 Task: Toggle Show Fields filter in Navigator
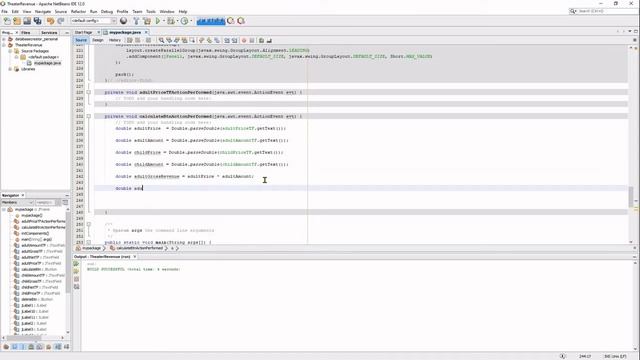15,347
